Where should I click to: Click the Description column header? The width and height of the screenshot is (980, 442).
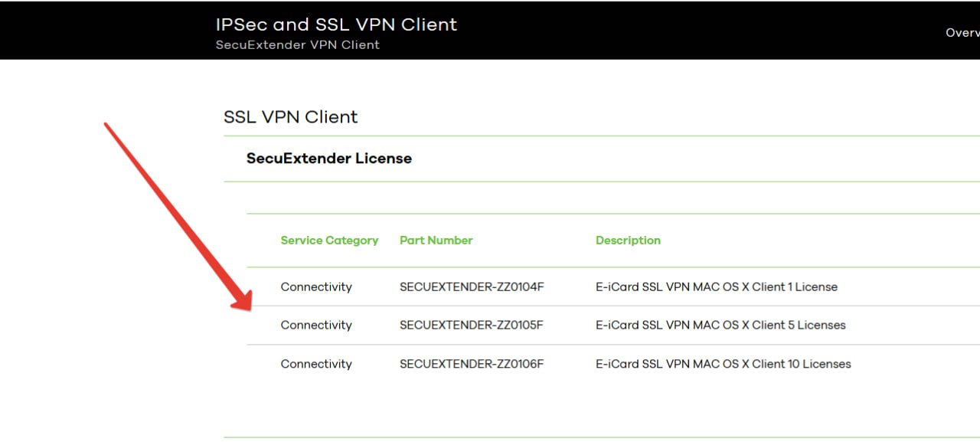pyautogui.click(x=628, y=241)
